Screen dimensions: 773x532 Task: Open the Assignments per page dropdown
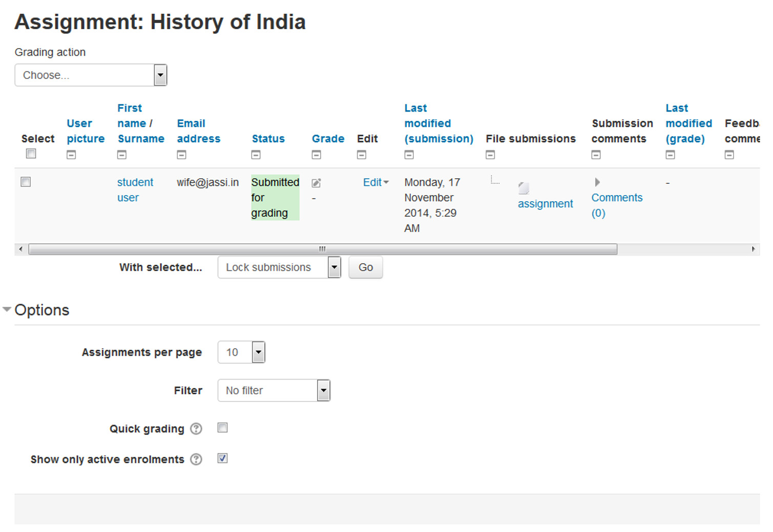(241, 352)
